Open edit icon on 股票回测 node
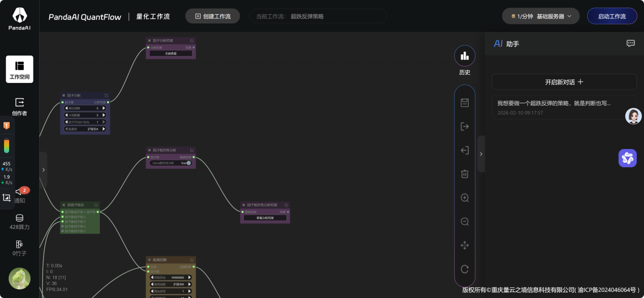Viewport: 644px width, 298px height. point(192,260)
